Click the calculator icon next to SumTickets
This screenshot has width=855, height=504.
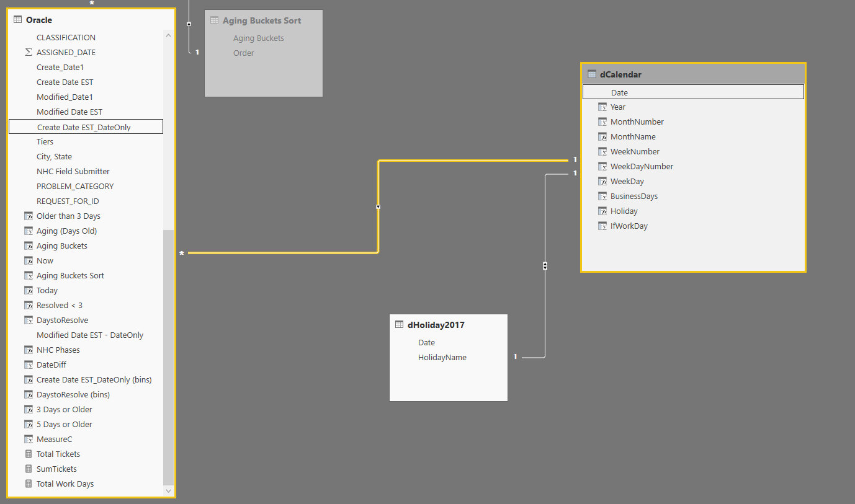click(28, 469)
